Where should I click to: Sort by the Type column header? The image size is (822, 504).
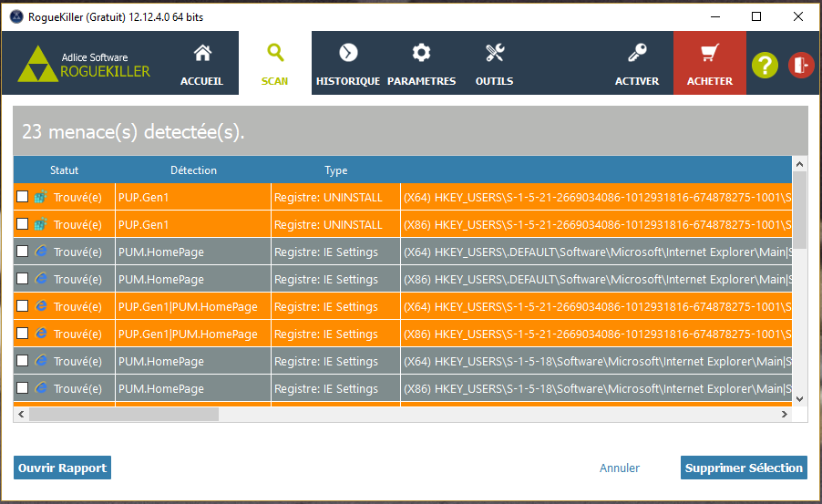(335, 170)
